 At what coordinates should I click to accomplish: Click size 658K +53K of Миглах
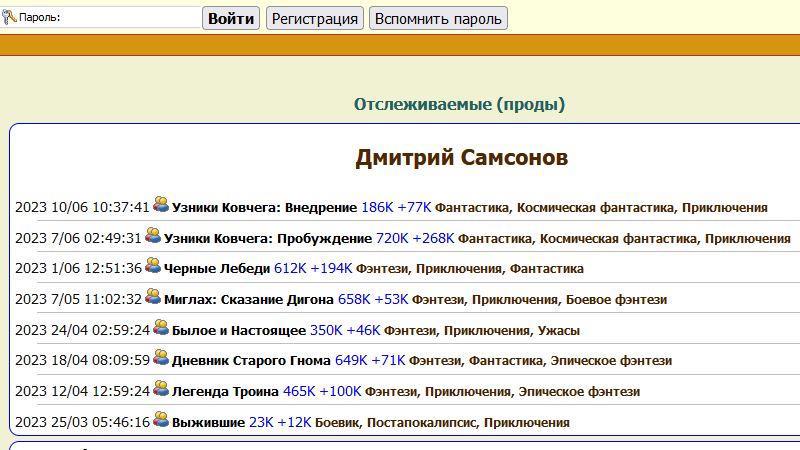[x=373, y=299]
